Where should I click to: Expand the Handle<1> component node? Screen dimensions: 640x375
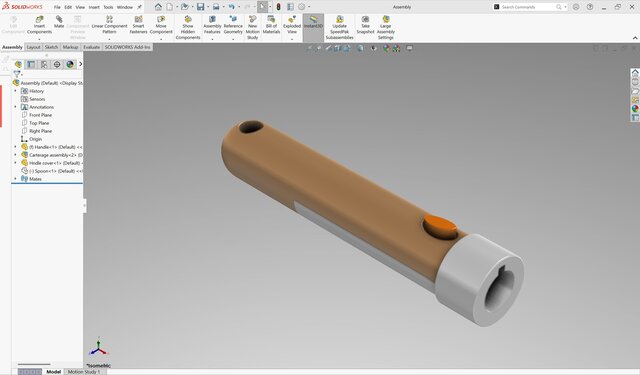tap(16, 147)
